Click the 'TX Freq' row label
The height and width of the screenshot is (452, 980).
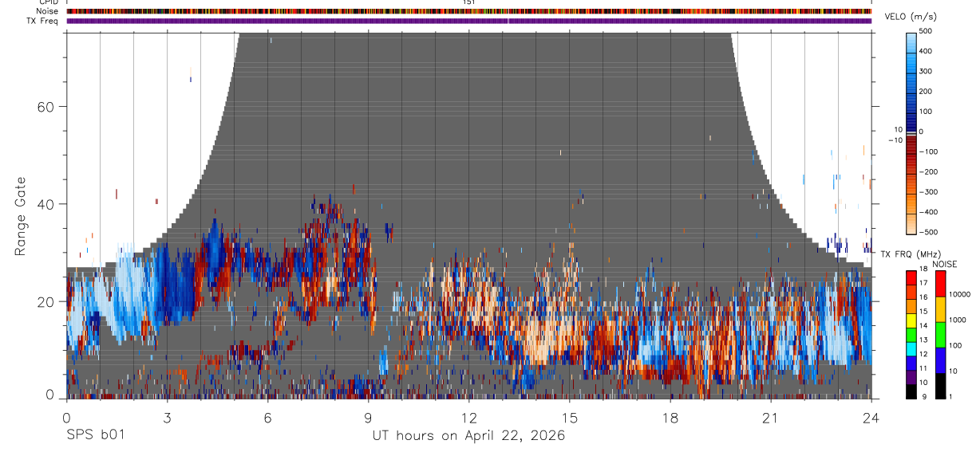(43, 21)
